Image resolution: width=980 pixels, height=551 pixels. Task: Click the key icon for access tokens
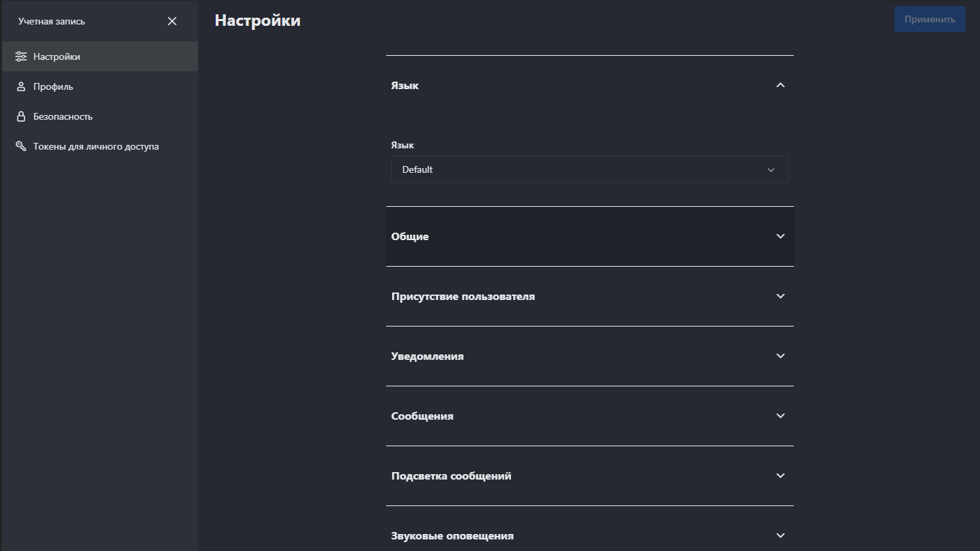(x=21, y=146)
